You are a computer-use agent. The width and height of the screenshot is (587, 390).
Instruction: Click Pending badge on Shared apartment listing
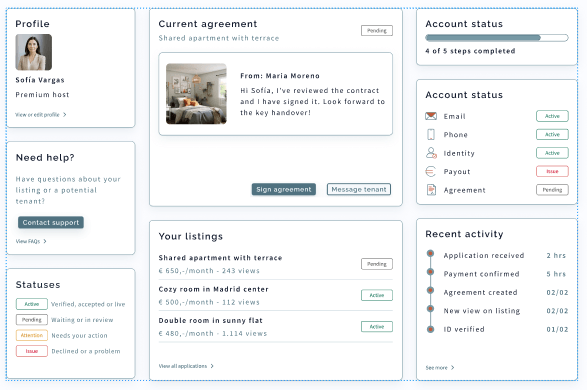pyautogui.click(x=377, y=264)
